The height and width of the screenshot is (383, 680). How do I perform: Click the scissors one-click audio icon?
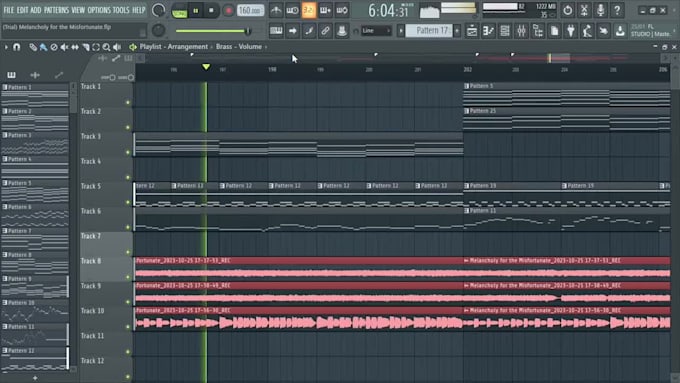[584, 10]
